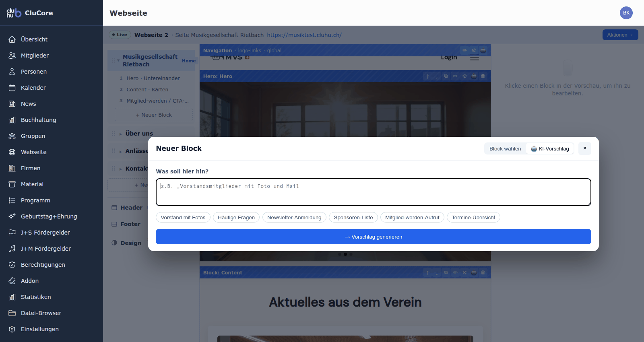Viewport: 644px width, 342px height.
Task: Open the Aktionen dropdown menu
Action: tap(620, 35)
